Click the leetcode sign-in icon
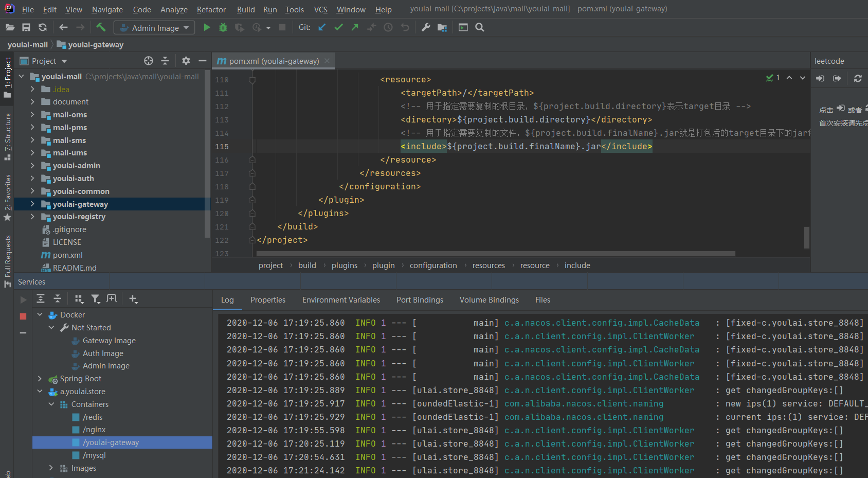This screenshot has height=478, width=868. point(820,78)
